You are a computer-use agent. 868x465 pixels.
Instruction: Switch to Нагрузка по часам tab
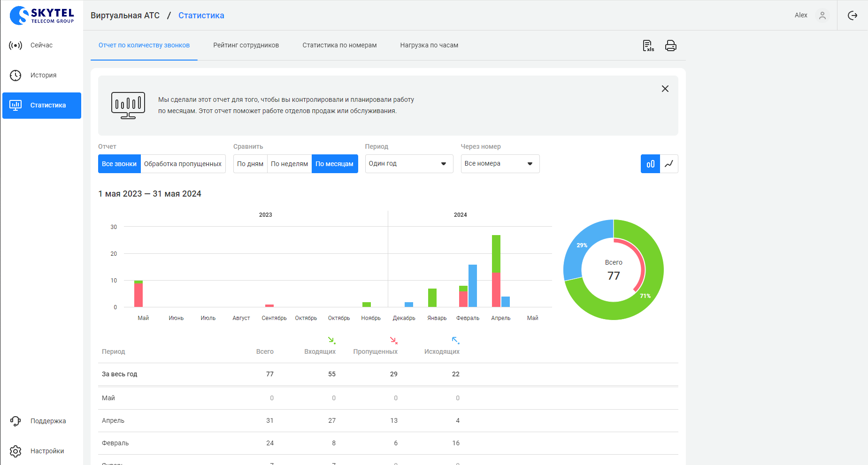coord(429,46)
